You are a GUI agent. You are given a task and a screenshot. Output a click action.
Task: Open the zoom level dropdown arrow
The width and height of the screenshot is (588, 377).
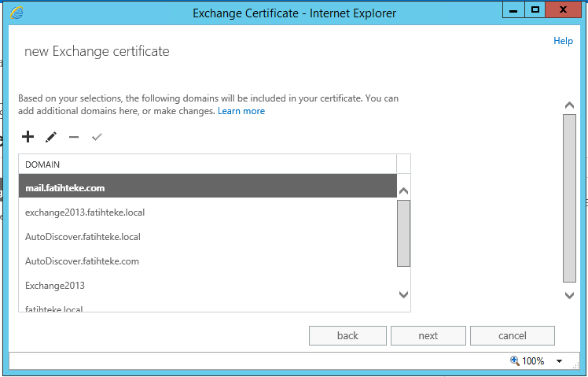559,361
